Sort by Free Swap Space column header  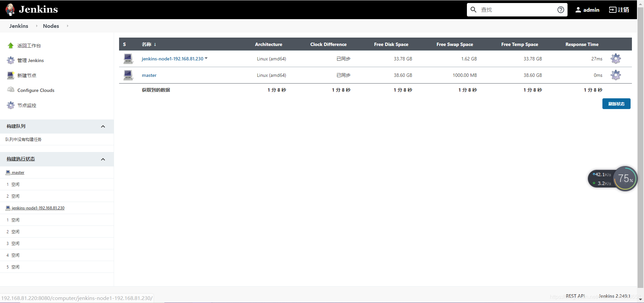[x=454, y=44]
